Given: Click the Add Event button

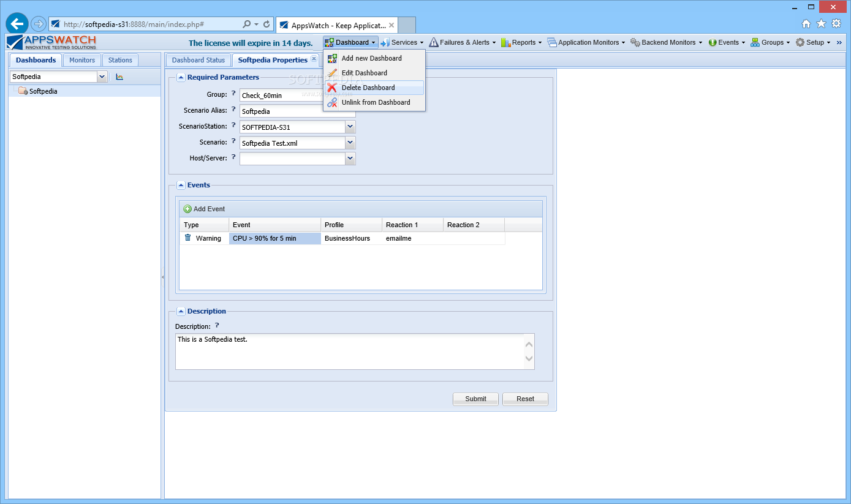Looking at the screenshot, I should tap(205, 209).
